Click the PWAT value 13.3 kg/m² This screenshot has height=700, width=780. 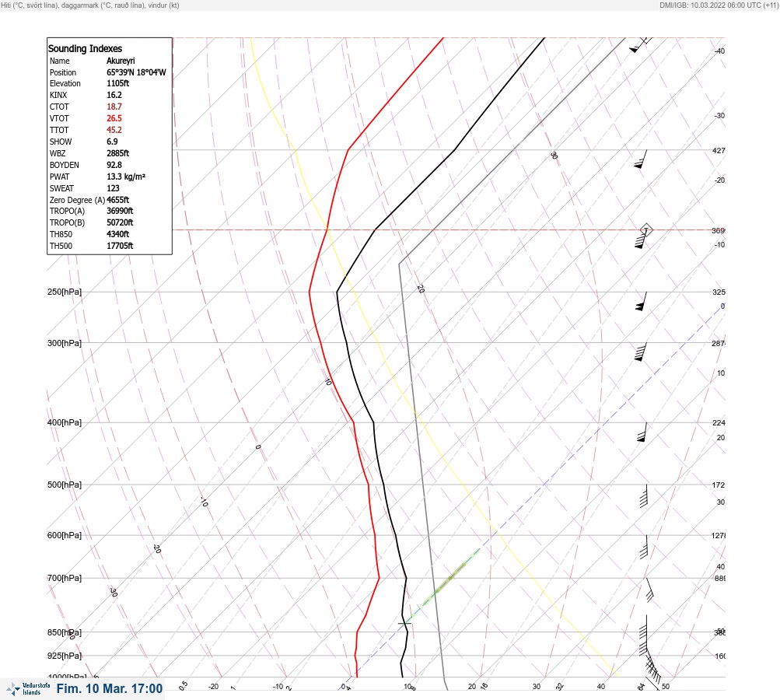coord(126,177)
